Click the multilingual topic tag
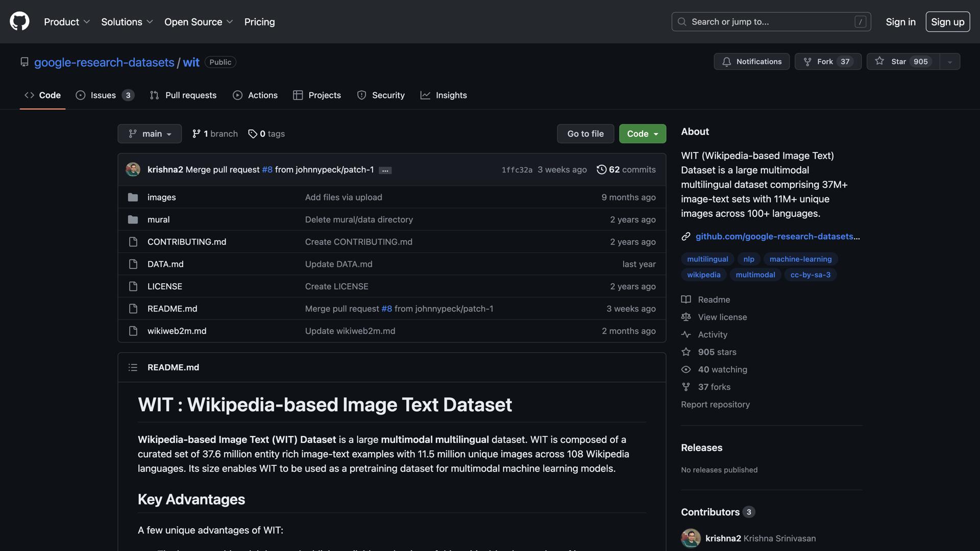The image size is (980, 551). pos(707,259)
